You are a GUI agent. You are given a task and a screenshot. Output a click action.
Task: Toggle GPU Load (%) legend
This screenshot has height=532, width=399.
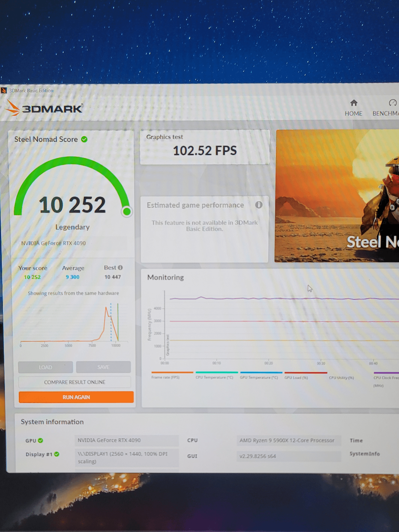click(x=306, y=375)
